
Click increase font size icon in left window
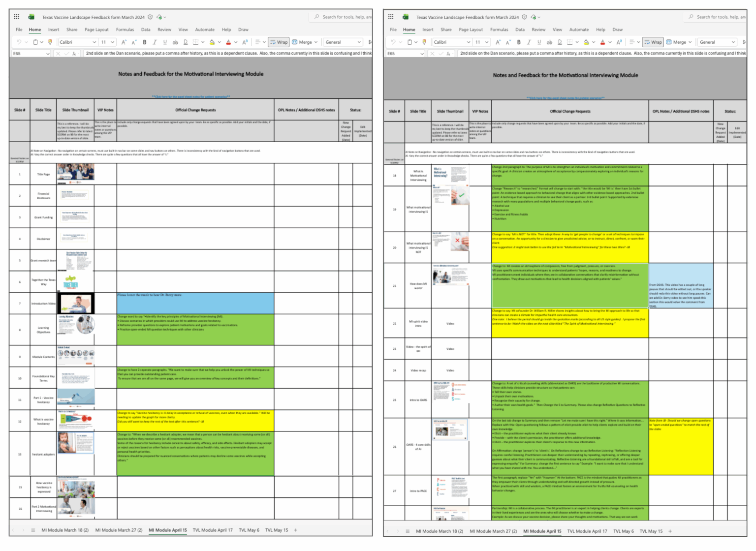click(124, 42)
